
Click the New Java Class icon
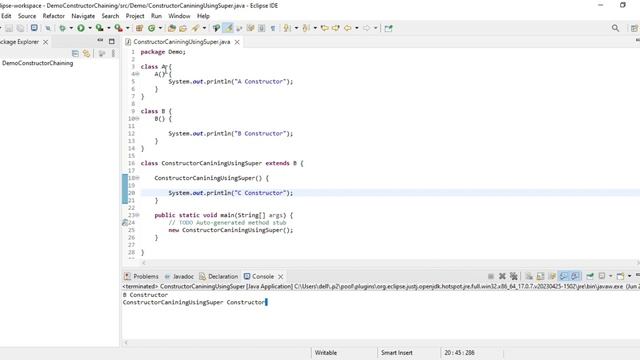click(x=151, y=28)
